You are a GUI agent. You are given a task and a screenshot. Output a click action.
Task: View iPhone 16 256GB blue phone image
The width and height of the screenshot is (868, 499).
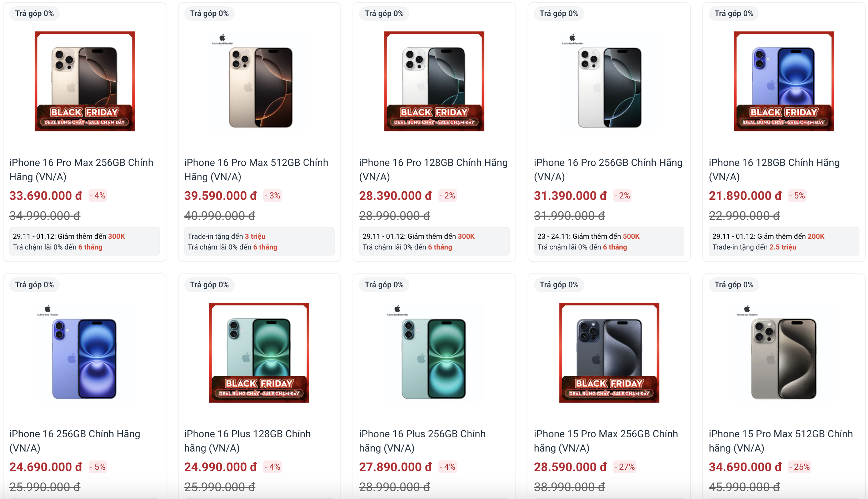(x=84, y=353)
